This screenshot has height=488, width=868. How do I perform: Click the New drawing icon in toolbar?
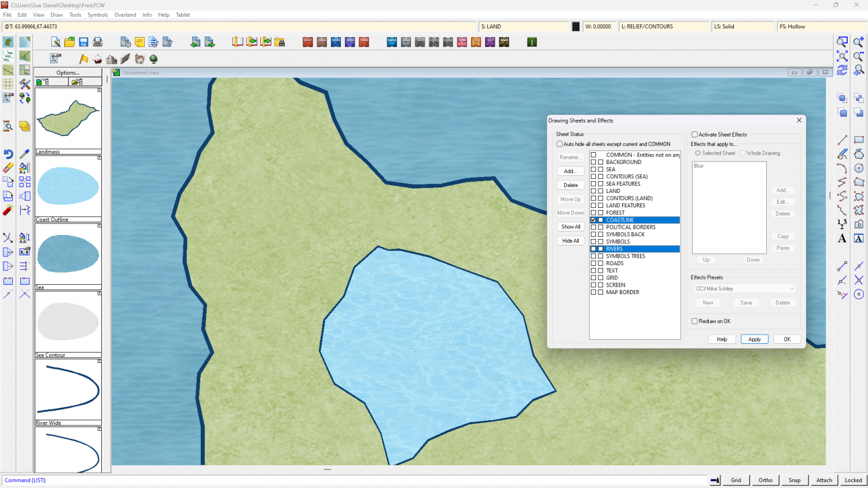pyautogui.click(x=56, y=42)
